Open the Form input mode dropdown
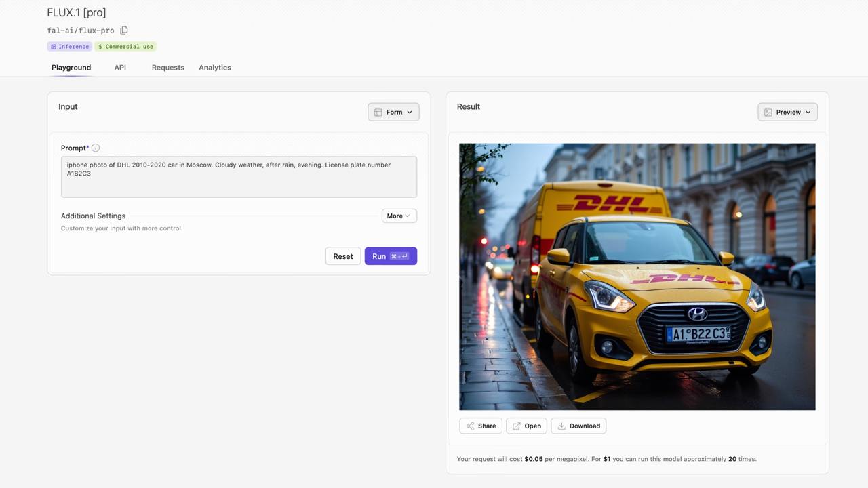 393,112
